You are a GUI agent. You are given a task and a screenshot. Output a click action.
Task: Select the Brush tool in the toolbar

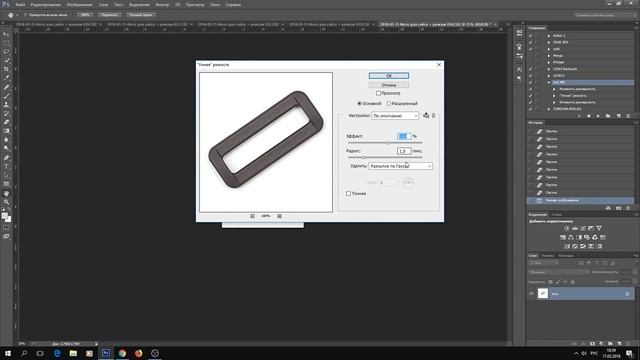tap(7, 96)
